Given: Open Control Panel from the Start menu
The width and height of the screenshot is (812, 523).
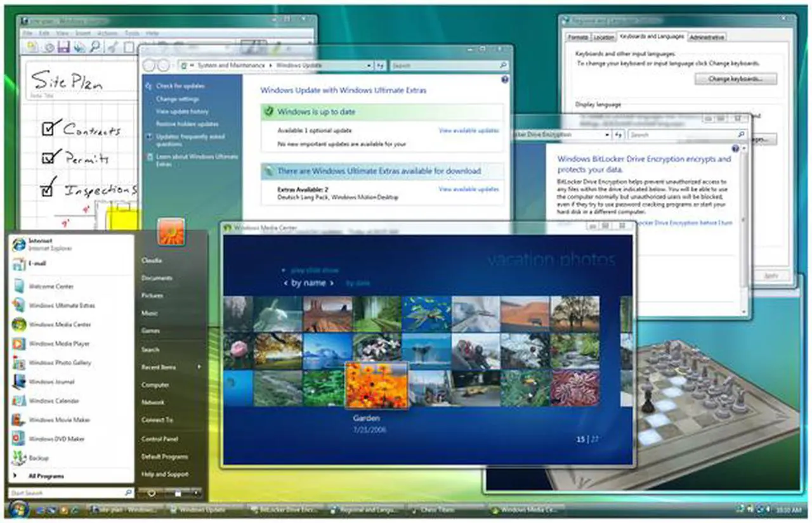Looking at the screenshot, I should point(159,439).
